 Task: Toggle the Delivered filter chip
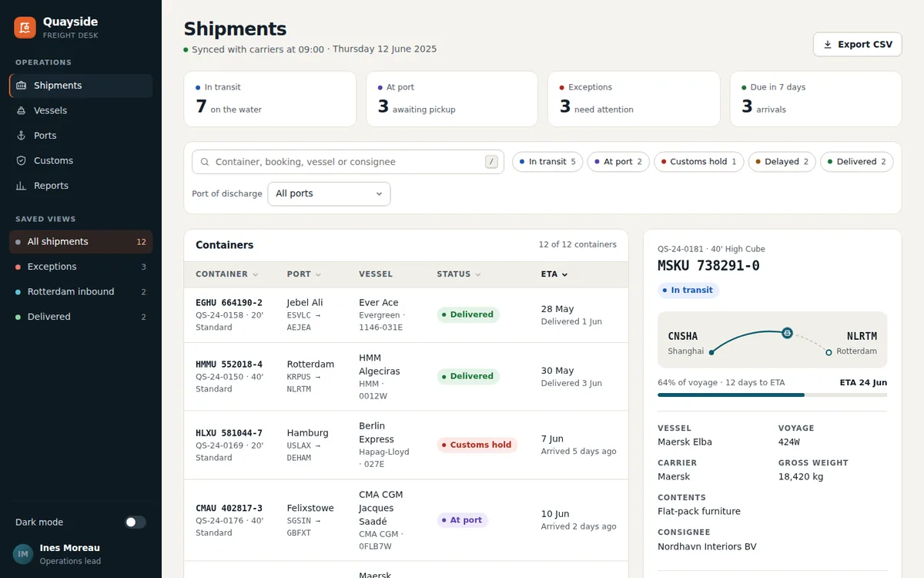click(x=857, y=162)
